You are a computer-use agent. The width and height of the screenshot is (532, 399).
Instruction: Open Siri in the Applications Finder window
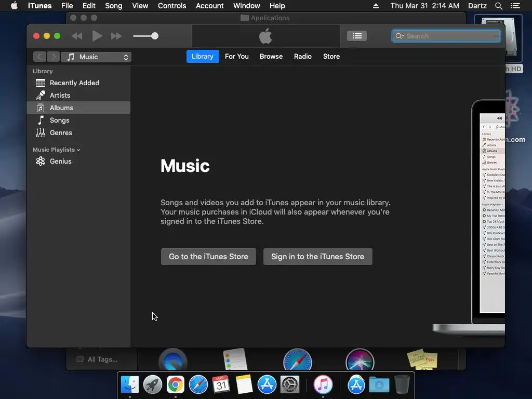360,359
